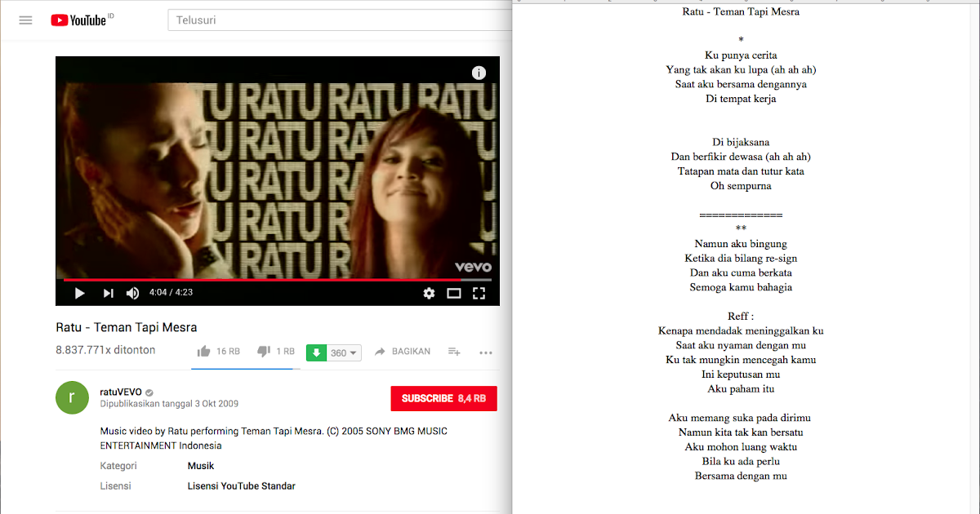980x514 pixels.
Task: Open the three-dot more actions menu
Action: coord(486,352)
